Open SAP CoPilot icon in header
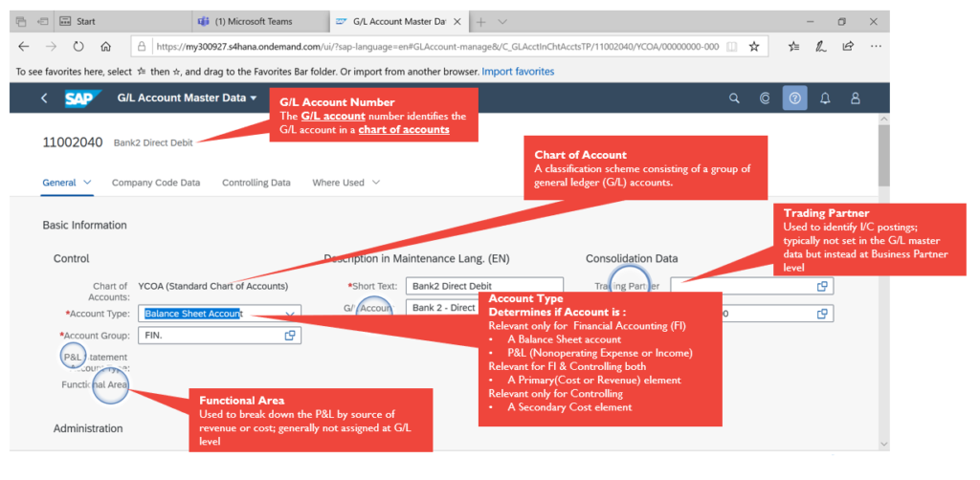This screenshot has width=980, height=480. pos(765,98)
